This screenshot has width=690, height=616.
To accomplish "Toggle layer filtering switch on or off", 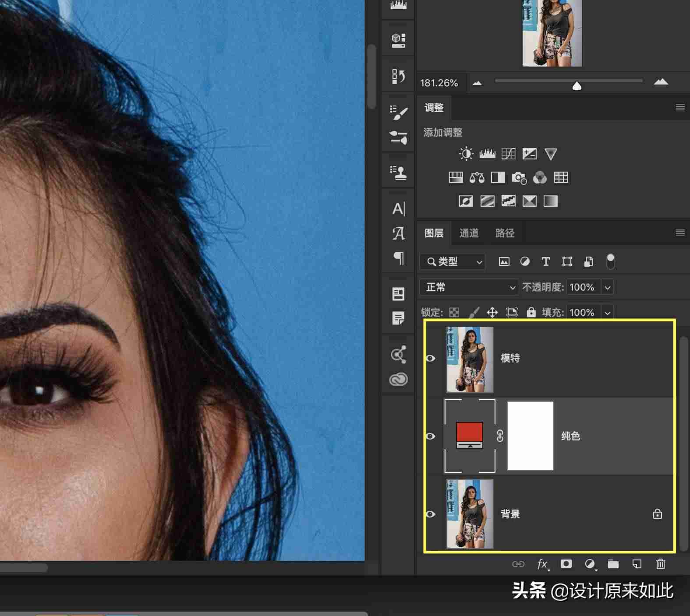I will 610,261.
